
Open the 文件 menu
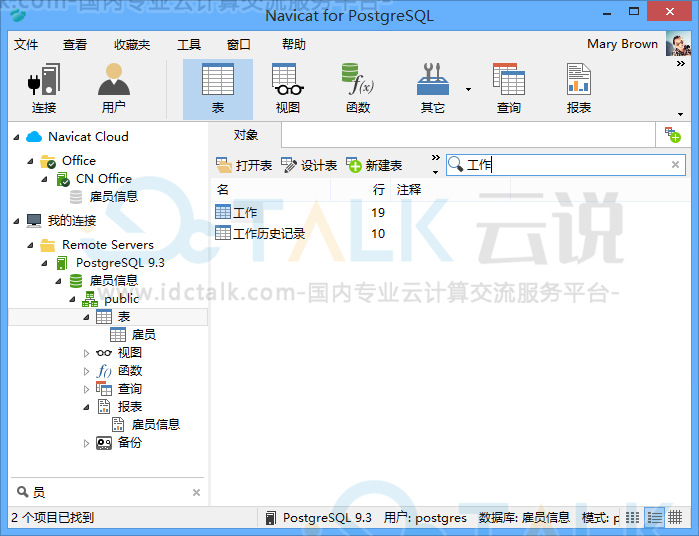pos(26,45)
